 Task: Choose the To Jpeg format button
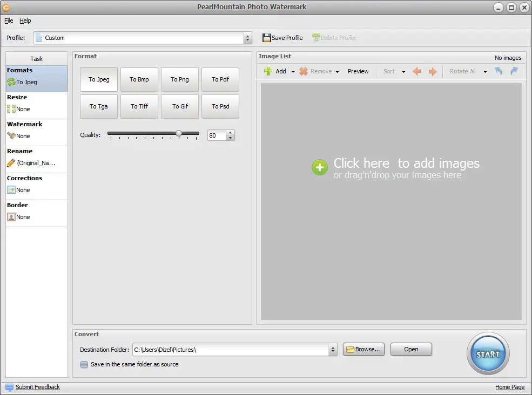pyautogui.click(x=99, y=79)
